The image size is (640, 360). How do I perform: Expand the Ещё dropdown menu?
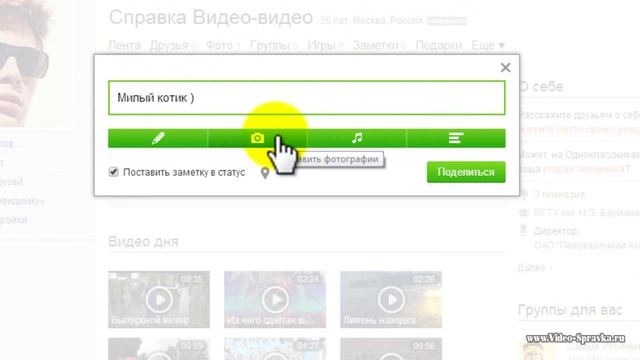488,45
